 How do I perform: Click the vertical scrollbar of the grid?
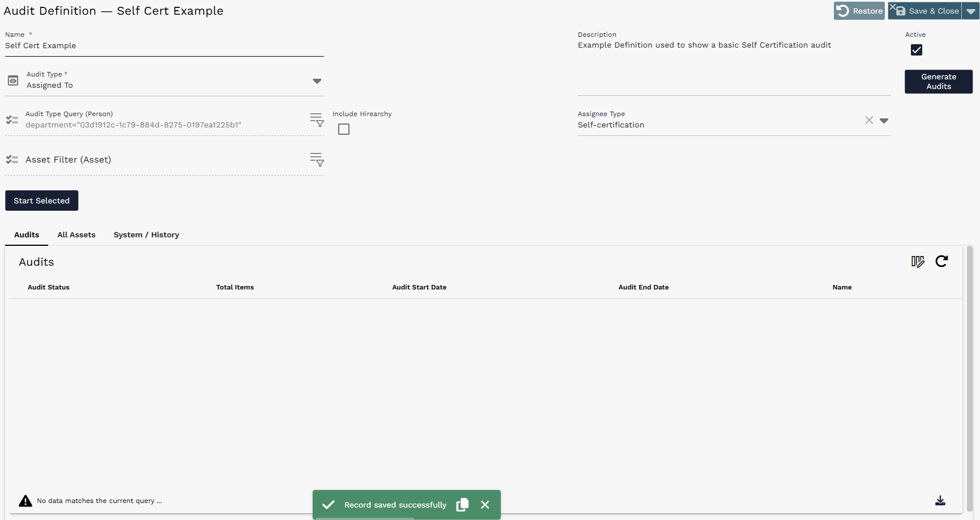point(970,378)
